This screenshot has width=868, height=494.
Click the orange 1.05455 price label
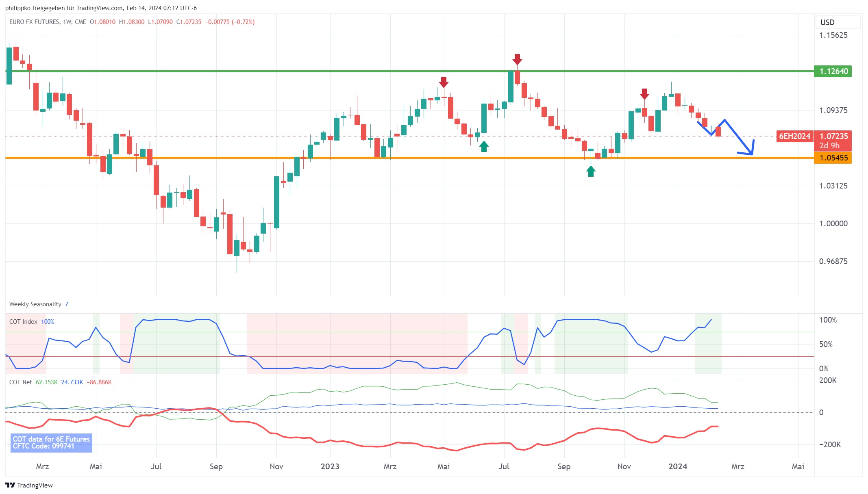833,158
